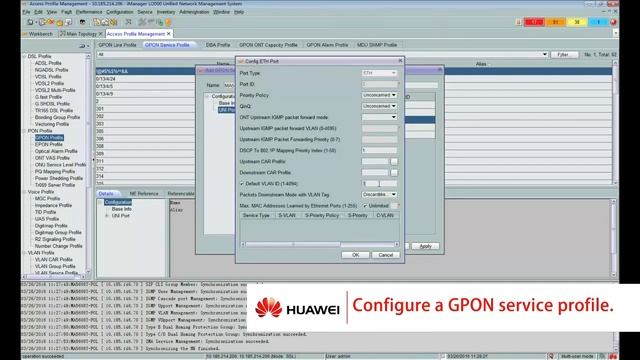Switch to the GPON ONT Capacity Profile tab
This screenshot has height=360, width=640.
click(x=268, y=45)
